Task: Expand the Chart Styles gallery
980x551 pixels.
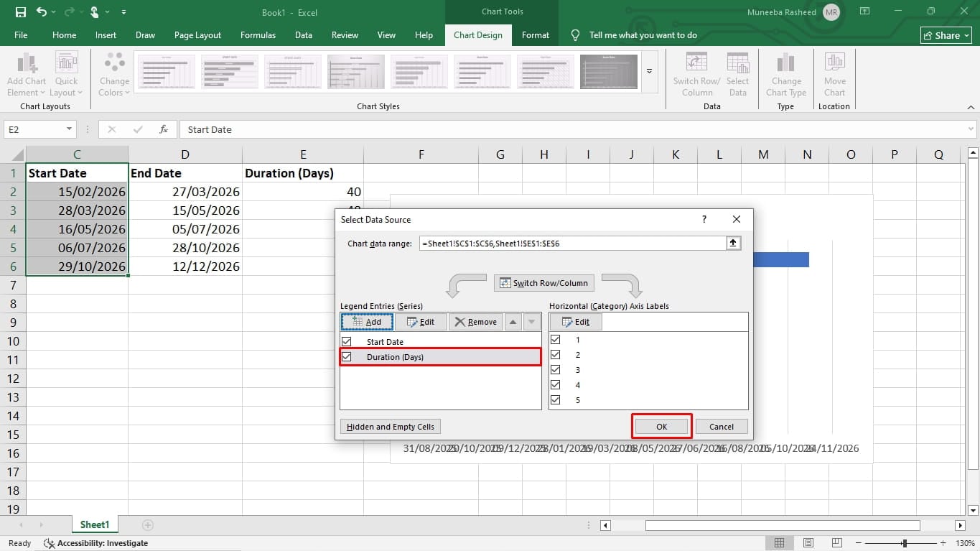Action: (x=650, y=71)
